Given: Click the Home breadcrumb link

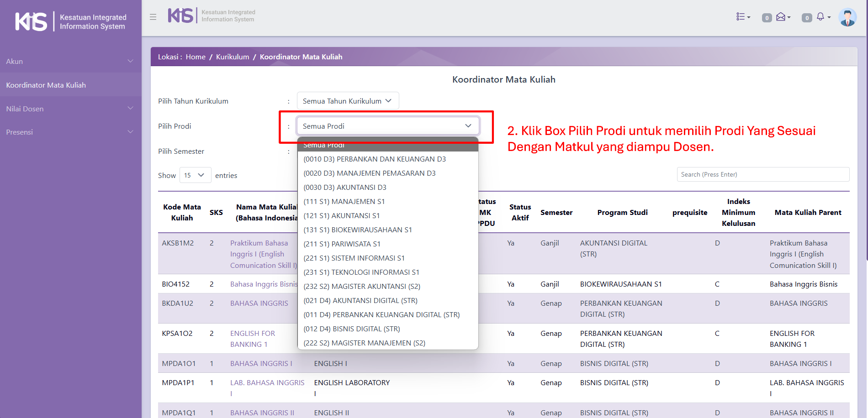Looking at the screenshot, I should click(196, 57).
